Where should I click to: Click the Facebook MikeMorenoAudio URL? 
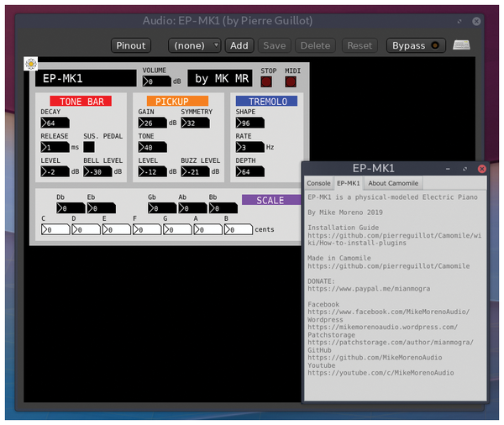click(389, 312)
